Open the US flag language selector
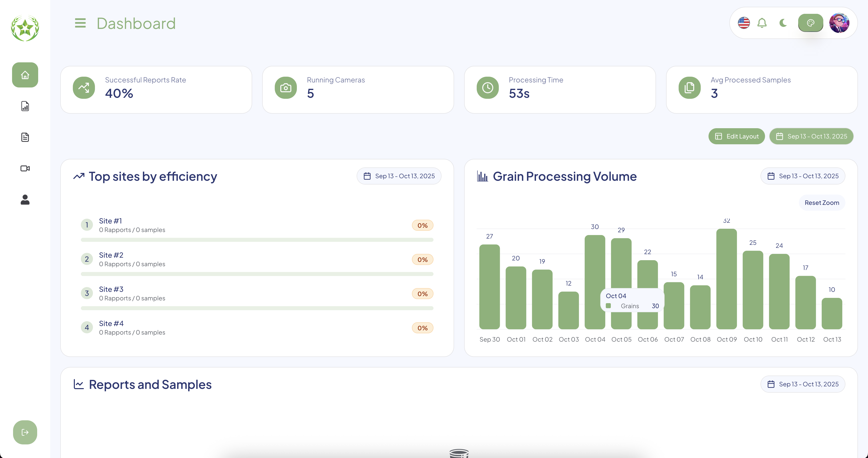 [x=744, y=23]
